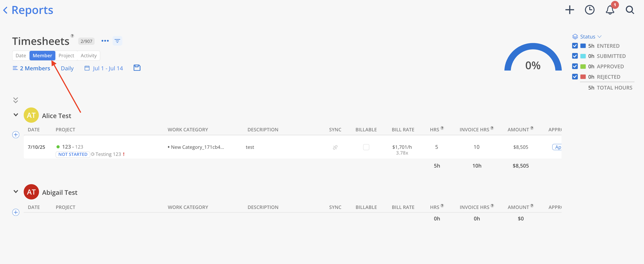Open the three-dot more options menu
The width and height of the screenshot is (644, 264).
pyautogui.click(x=105, y=41)
